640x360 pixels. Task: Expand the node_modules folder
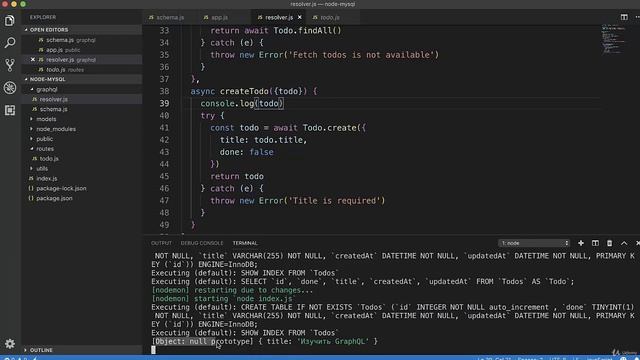pos(82,129)
